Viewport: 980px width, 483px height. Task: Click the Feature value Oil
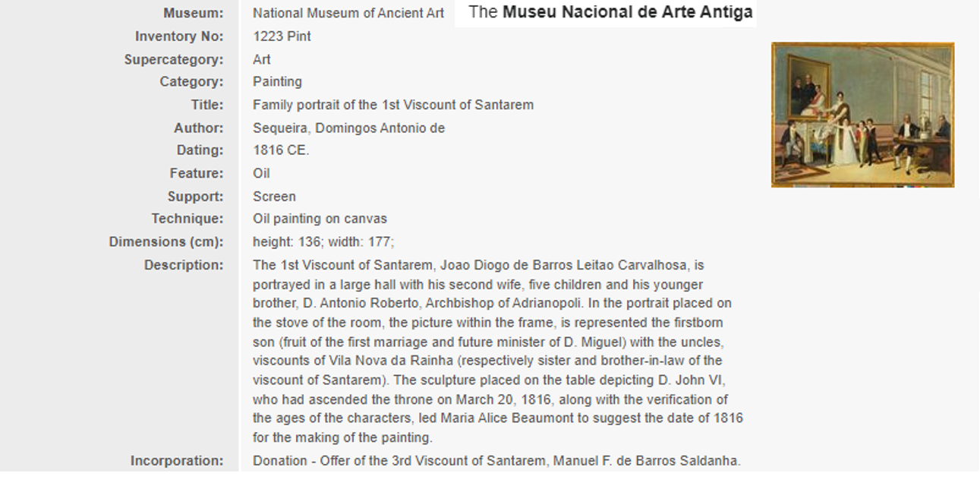coord(261,173)
